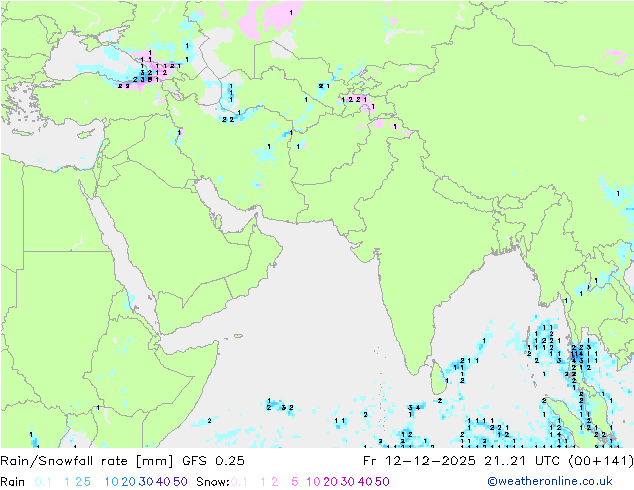Click the Rain/Snowfall rate [mm] title

[x=87, y=461]
